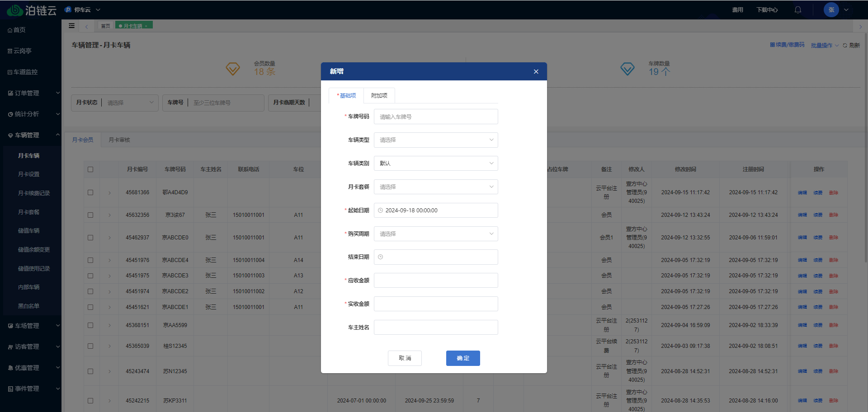This screenshot has height=412, width=868.
Task: Open 下载中心 in the top bar
Action: [x=767, y=9]
